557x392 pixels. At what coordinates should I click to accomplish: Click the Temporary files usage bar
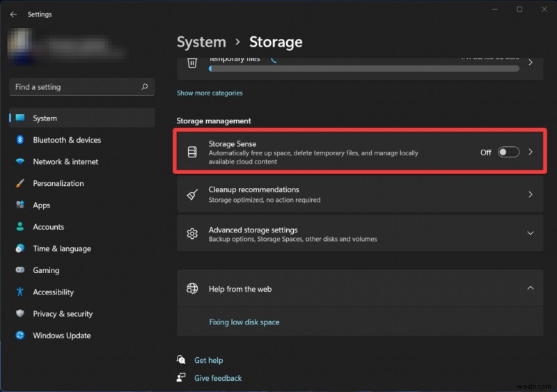tap(364, 69)
